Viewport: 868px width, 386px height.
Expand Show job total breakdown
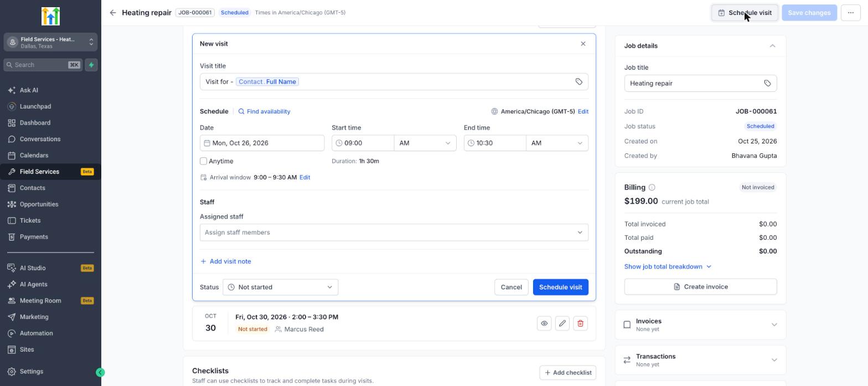[668, 267]
